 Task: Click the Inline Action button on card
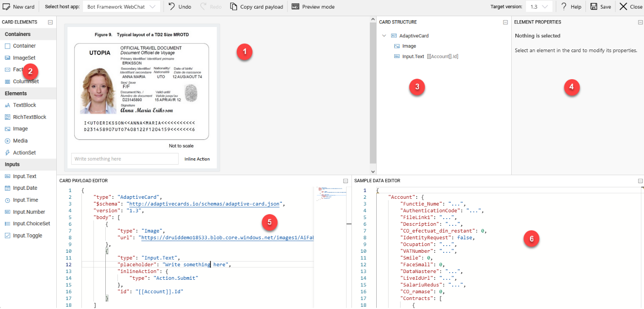[x=197, y=159]
